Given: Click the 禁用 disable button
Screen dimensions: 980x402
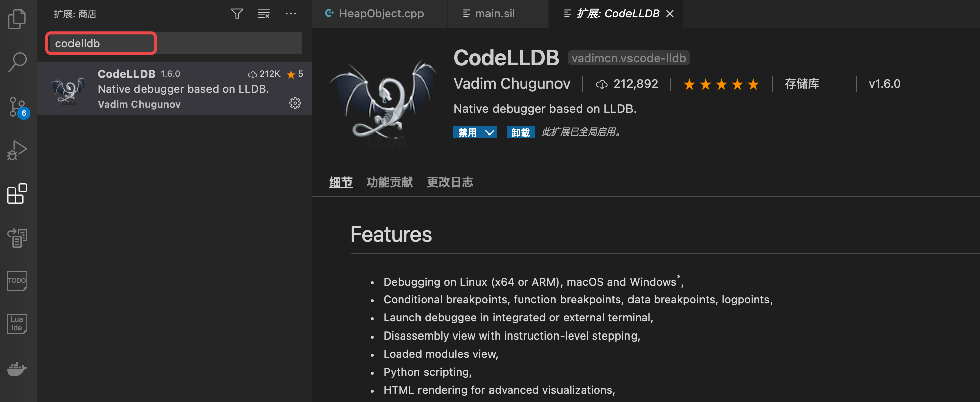Looking at the screenshot, I should 468,132.
